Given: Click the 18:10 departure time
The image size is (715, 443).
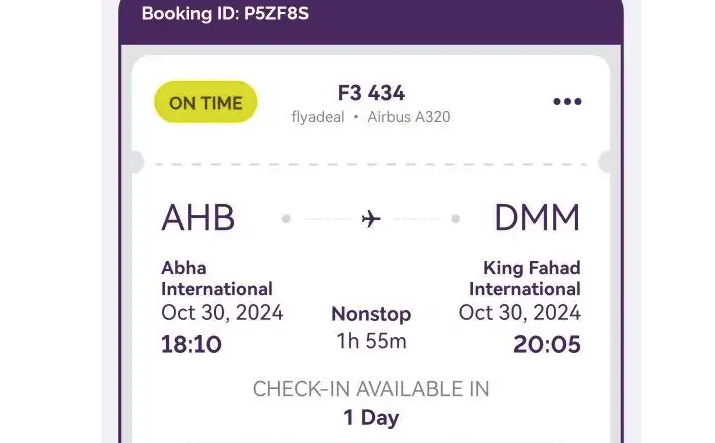Looking at the screenshot, I should (x=191, y=345).
